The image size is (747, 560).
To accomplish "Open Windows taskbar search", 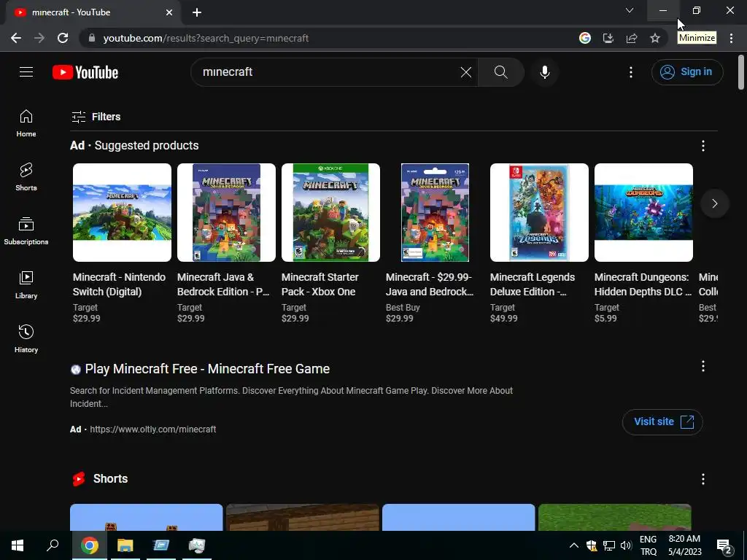I will [53, 545].
